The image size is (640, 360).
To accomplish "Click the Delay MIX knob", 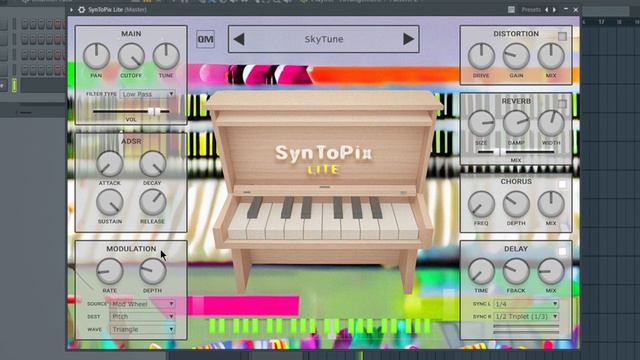I will [551, 271].
